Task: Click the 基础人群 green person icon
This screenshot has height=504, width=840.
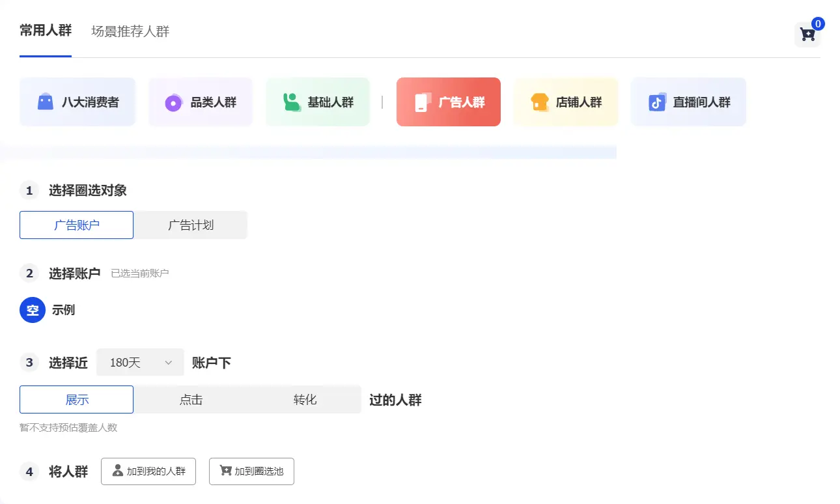Action: [291, 102]
